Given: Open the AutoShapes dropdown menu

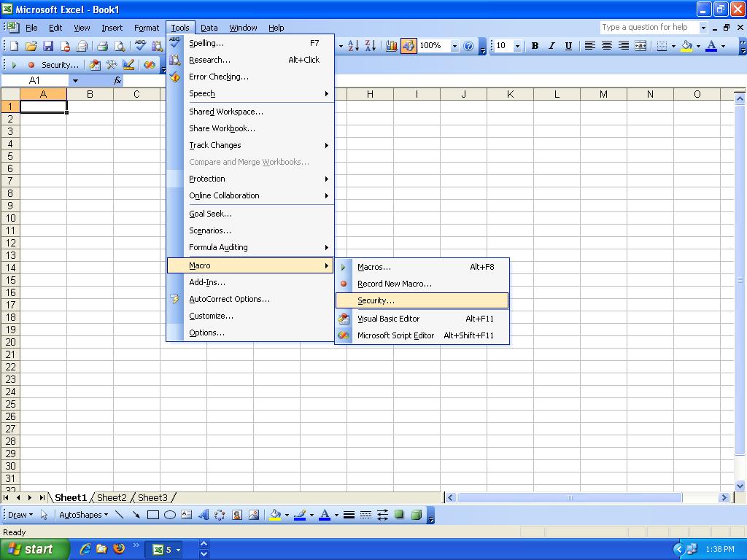Looking at the screenshot, I should [83, 515].
